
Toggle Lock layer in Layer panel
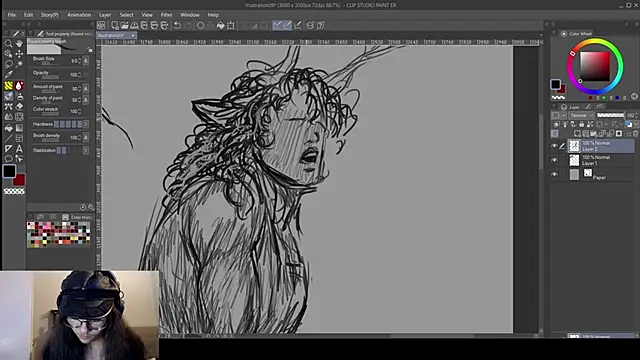[x=582, y=124]
